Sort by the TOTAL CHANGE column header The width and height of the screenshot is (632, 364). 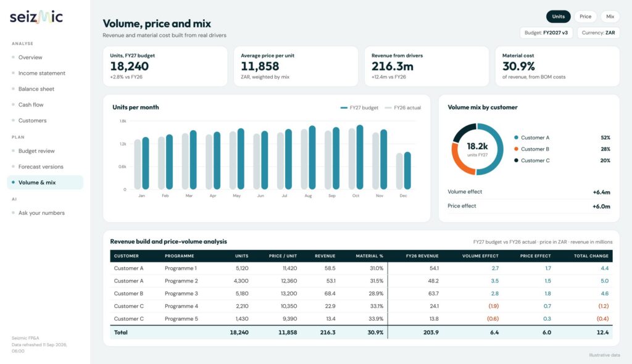[x=591, y=256]
